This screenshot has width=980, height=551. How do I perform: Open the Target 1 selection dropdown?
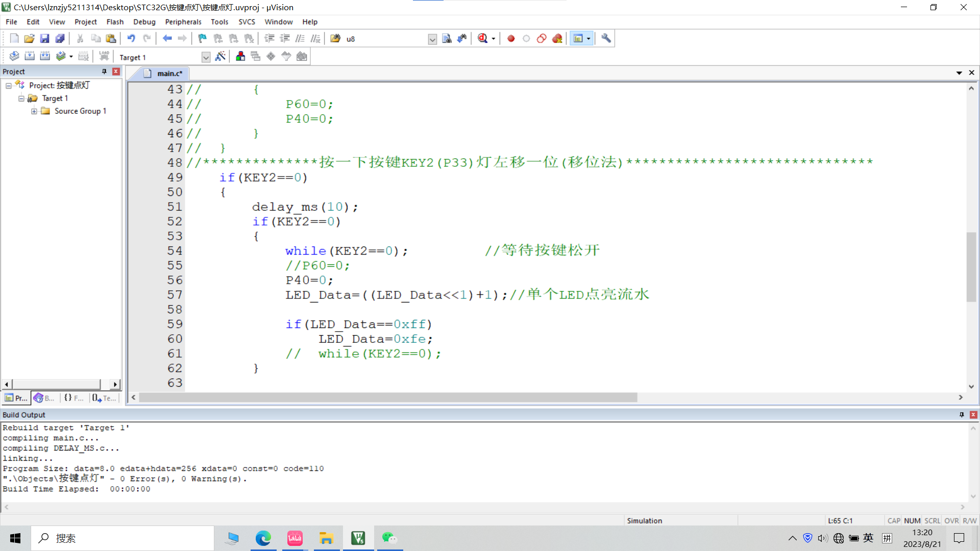pyautogui.click(x=206, y=57)
